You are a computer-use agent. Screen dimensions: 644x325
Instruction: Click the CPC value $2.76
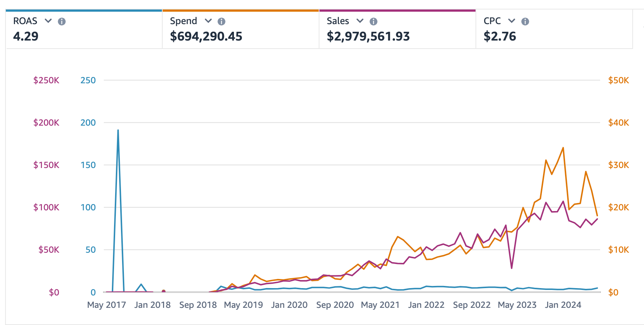500,36
